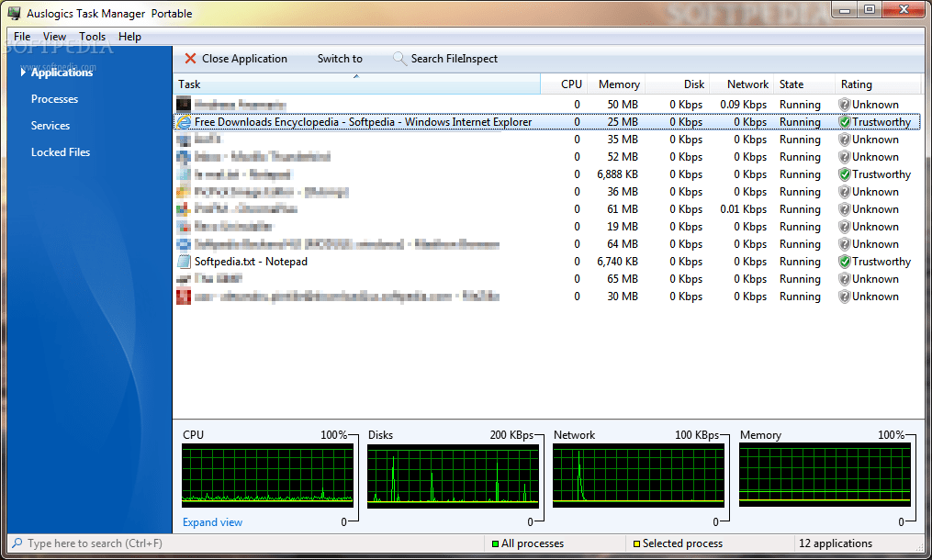Click the red X Close Application icon
The width and height of the screenshot is (932, 560).
coord(190,58)
